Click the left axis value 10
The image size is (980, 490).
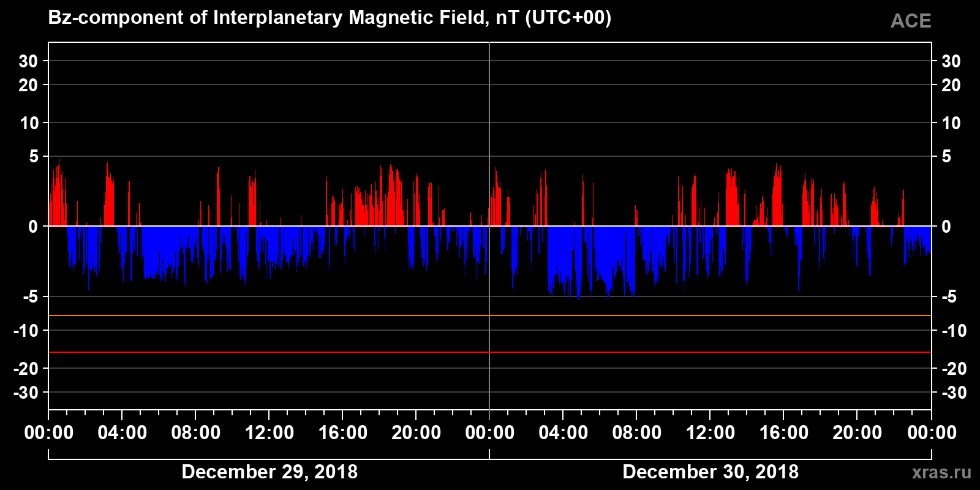pos(29,123)
